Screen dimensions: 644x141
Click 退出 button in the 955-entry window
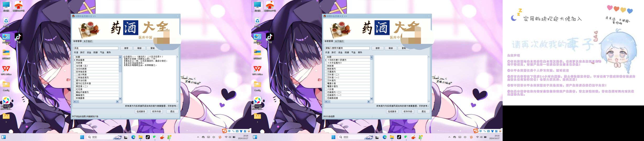click(x=424, y=111)
